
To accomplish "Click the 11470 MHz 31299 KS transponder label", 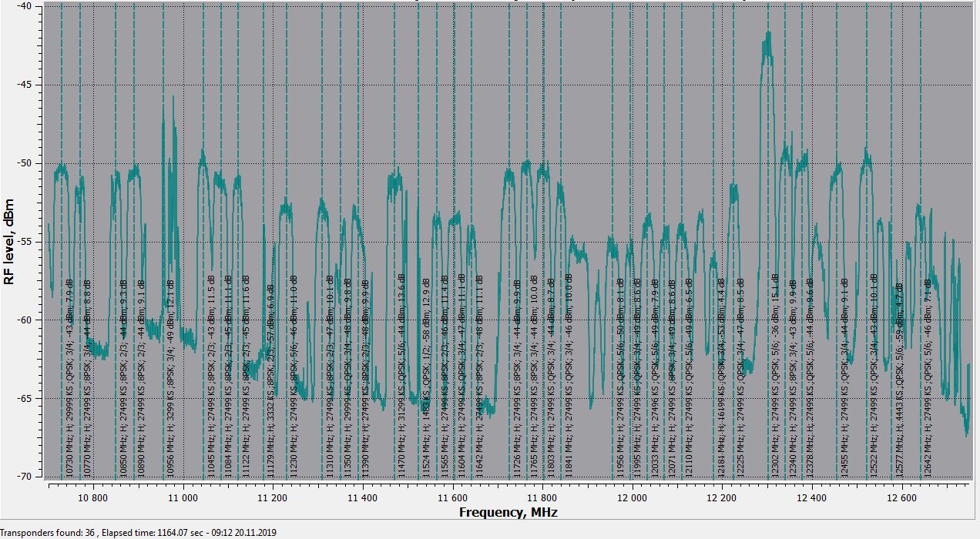I will point(401,373).
